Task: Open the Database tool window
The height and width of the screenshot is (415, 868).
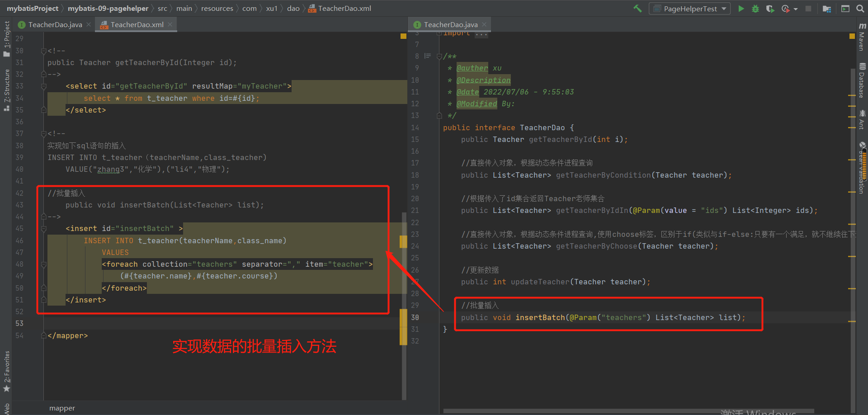Action: pyautogui.click(x=862, y=80)
